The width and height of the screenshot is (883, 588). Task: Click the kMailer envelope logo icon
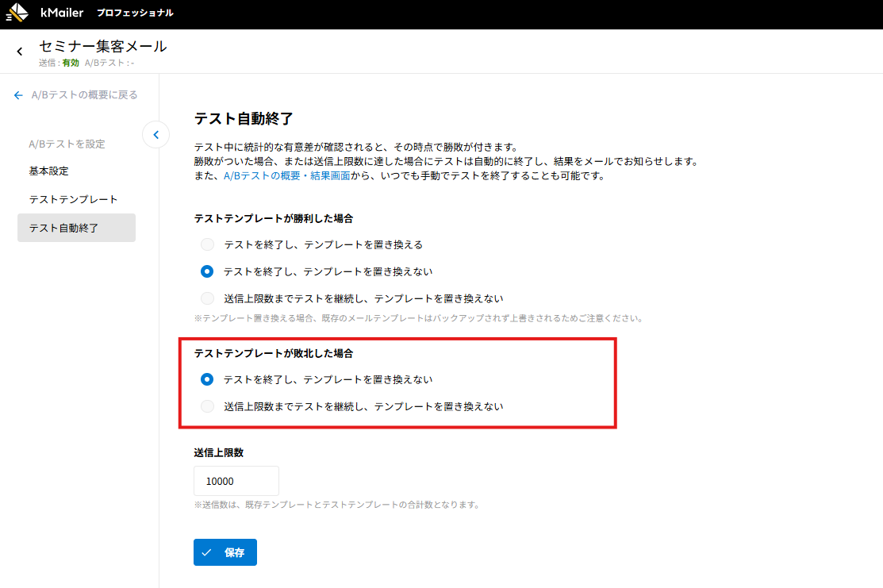[17, 13]
